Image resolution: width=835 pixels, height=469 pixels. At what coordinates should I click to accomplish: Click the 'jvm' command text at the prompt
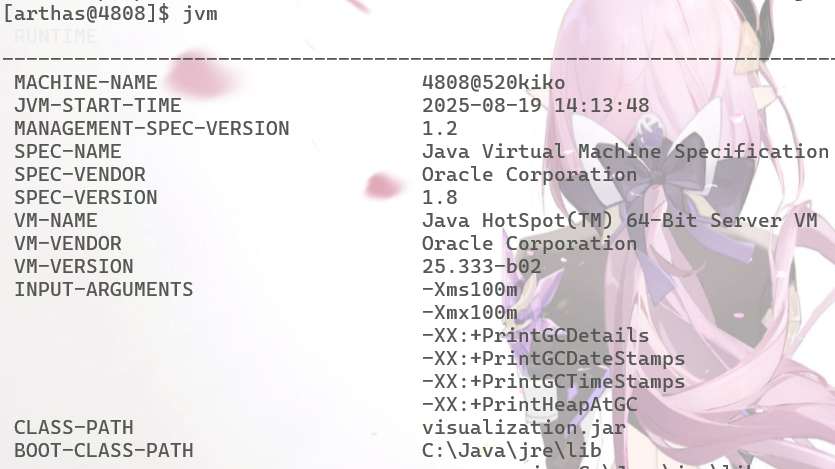[200, 13]
